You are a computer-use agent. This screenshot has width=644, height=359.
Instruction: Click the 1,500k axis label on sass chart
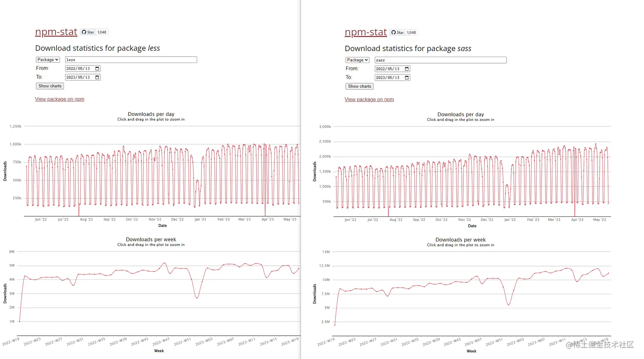(325, 172)
